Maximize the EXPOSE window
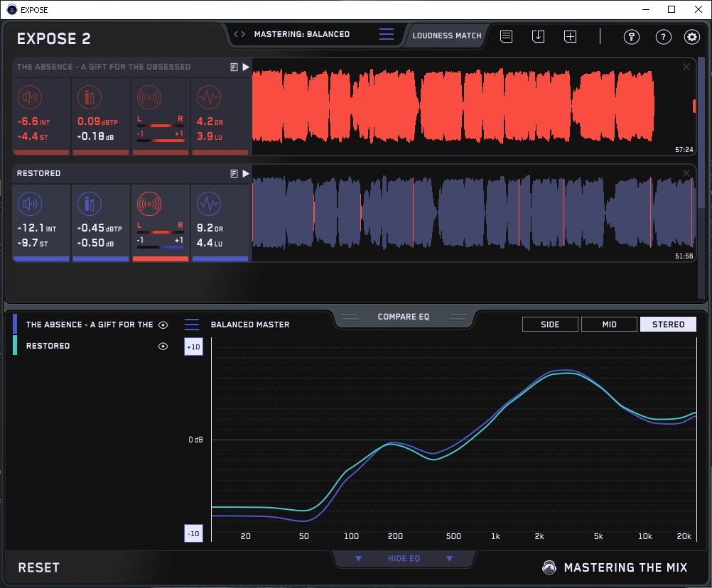Screen dimensions: 712x588 point(671,9)
